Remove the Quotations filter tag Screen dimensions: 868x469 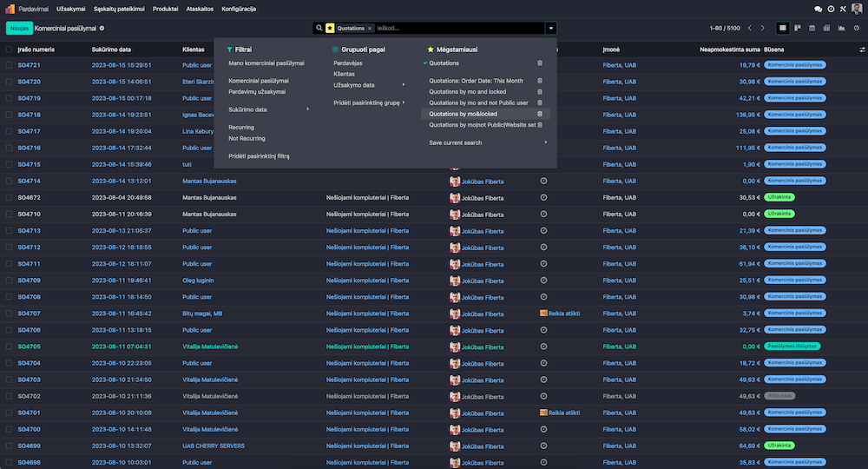pyautogui.click(x=370, y=28)
